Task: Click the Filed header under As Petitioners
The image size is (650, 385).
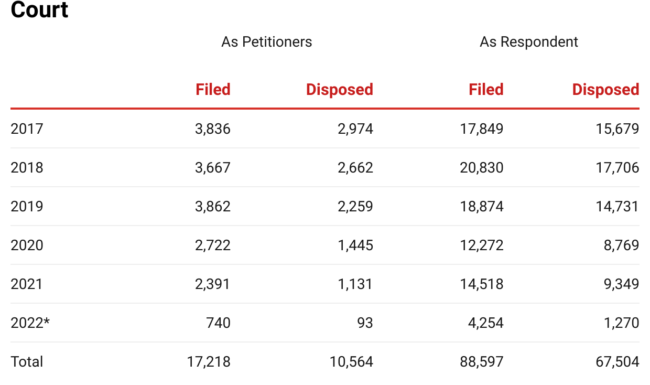Action: [213, 90]
